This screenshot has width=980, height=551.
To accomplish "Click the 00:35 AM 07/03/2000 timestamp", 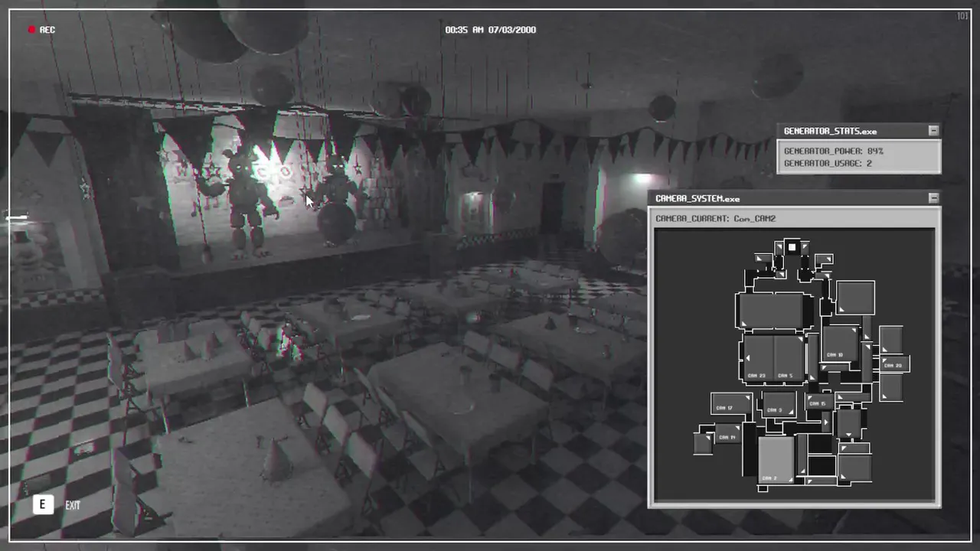I will pyautogui.click(x=491, y=30).
